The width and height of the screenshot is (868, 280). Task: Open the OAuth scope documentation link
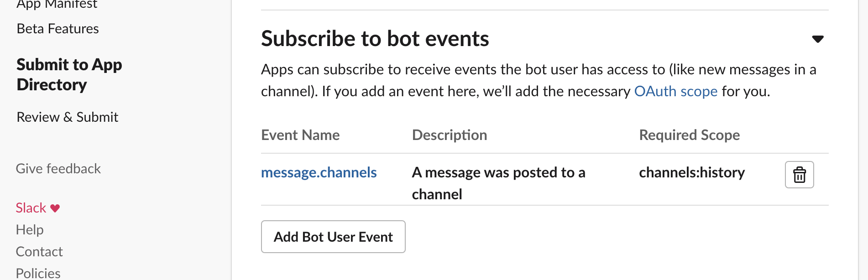point(675,91)
